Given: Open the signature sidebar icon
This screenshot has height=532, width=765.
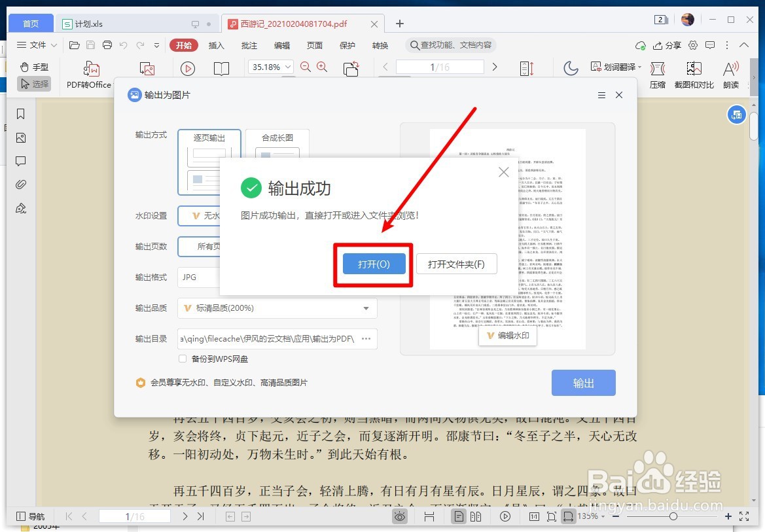Looking at the screenshot, I should pos(20,208).
